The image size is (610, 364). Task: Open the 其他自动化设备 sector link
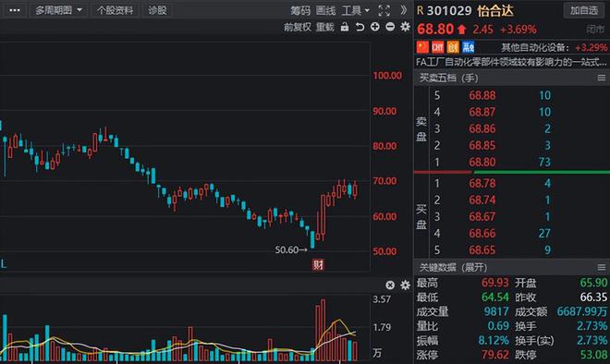[x=535, y=47]
